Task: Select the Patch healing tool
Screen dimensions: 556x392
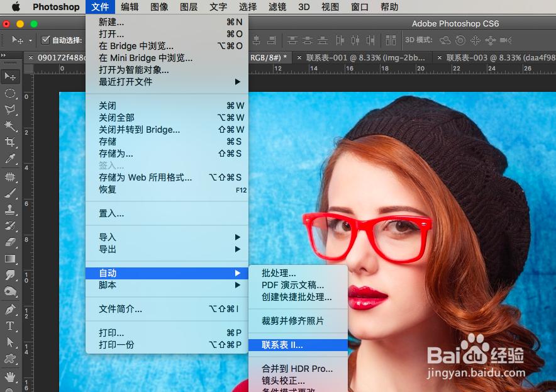Action: click(x=10, y=176)
